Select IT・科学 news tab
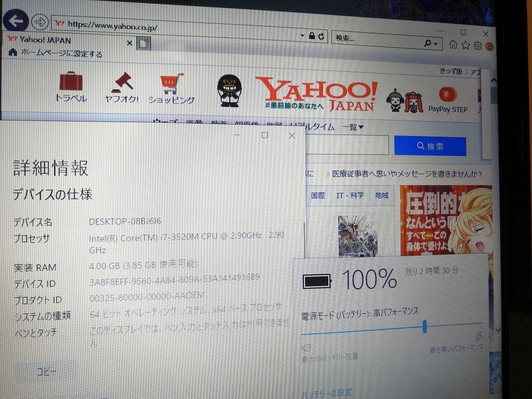Image resolution: width=532 pixels, height=399 pixels. pos(350,195)
